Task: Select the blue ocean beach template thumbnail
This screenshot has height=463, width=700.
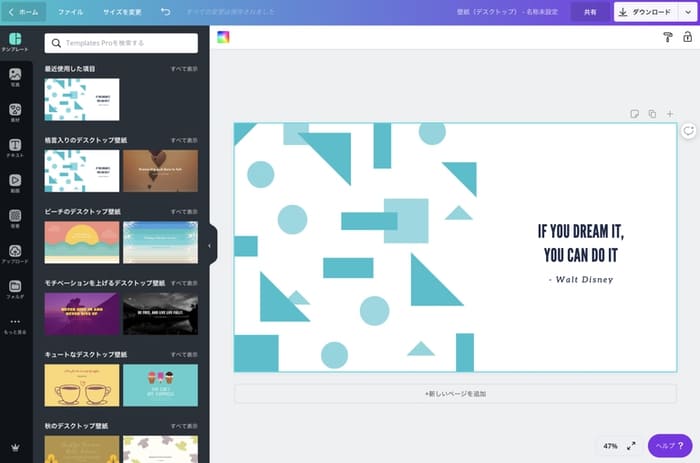Action: point(160,242)
